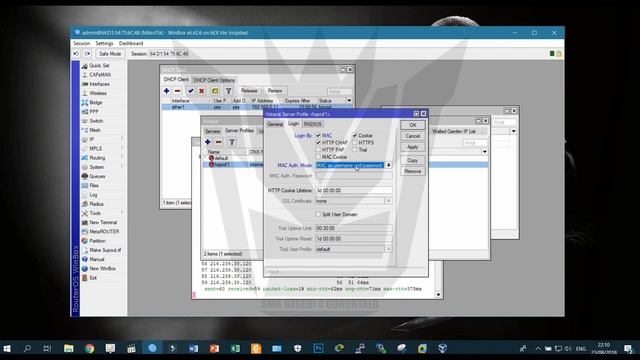Switch to the General tab in Server Profile
The height and width of the screenshot is (360, 640).
275,124
